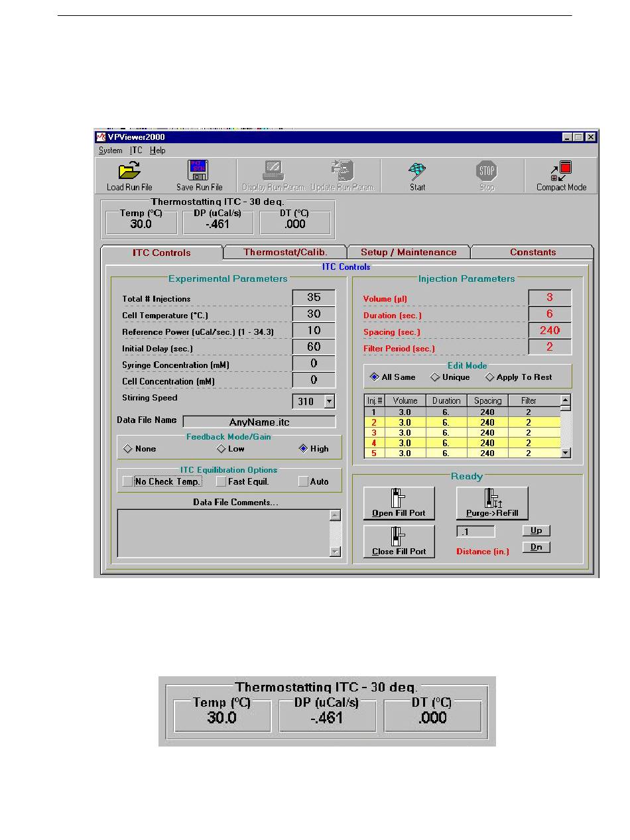This screenshot has width=630, height=840.
Task: Click the Data File Name field
Action: [x=259, y=422]
